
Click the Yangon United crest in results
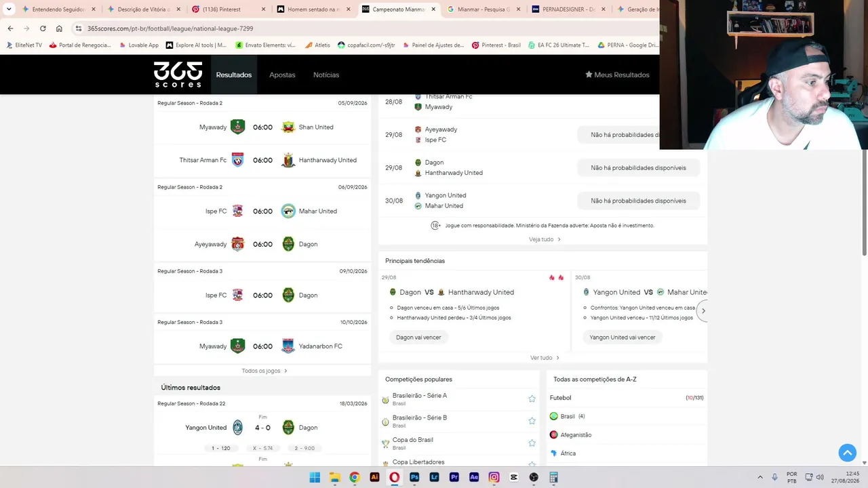[237, 428]
